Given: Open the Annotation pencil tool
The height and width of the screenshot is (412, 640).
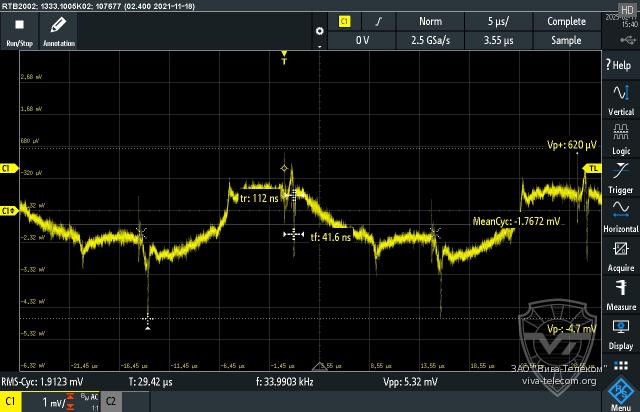Looking at the screenshot, I should (x=58, y=31).
